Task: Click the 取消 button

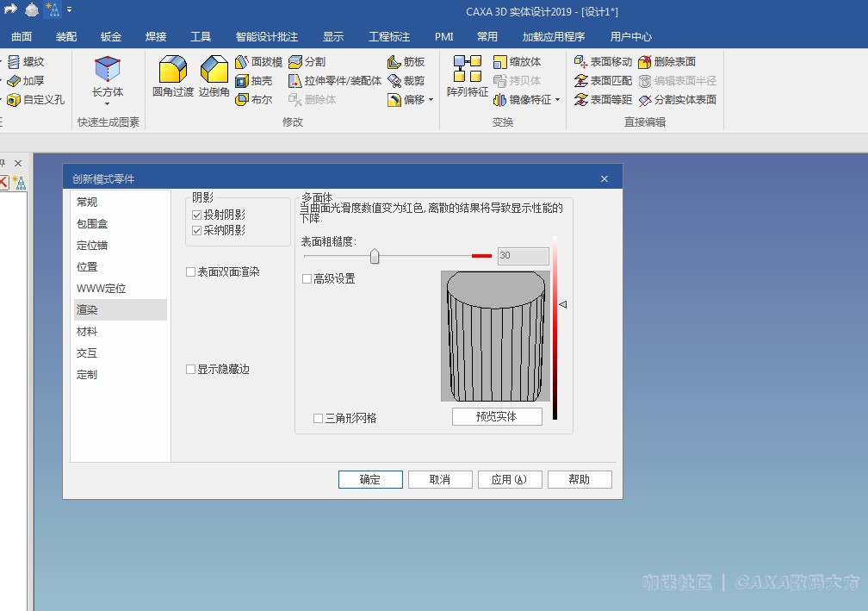Action: [x=440, y=479]
